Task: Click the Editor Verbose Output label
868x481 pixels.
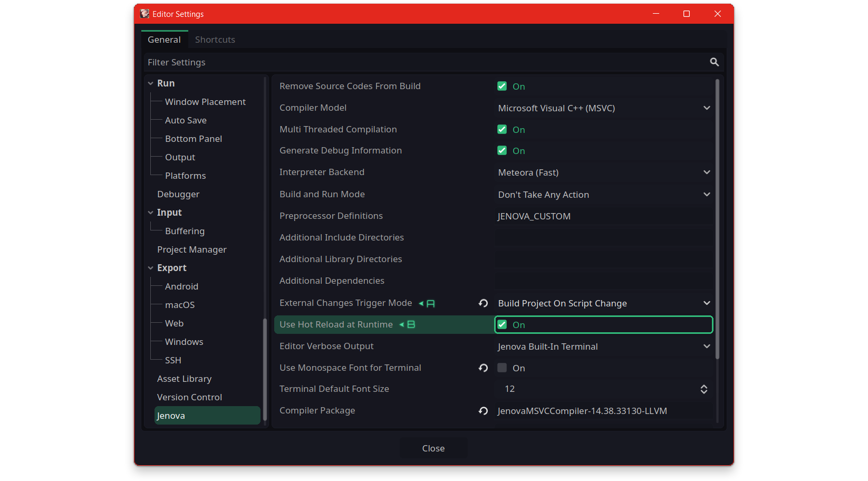Action: tap(326, 347)
